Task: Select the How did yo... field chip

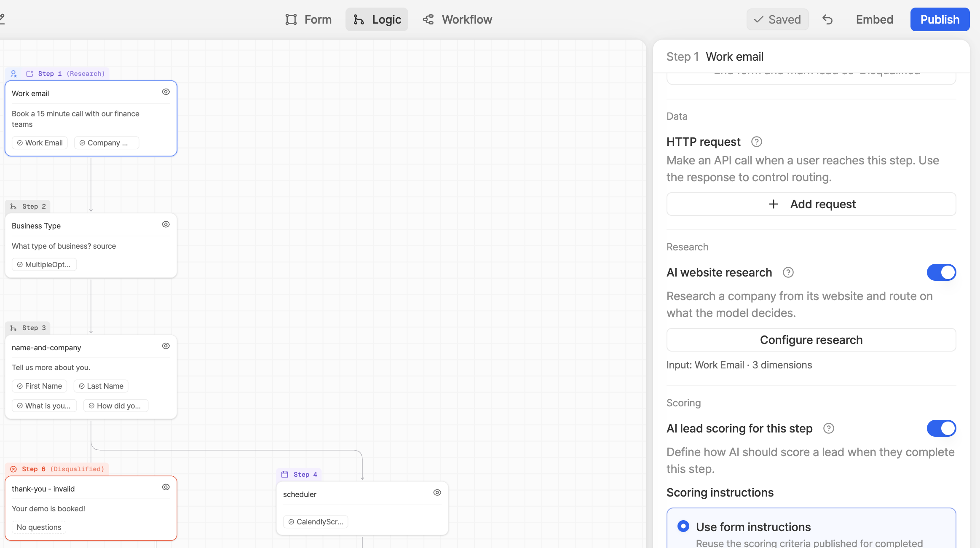Action: click(116, 406)
